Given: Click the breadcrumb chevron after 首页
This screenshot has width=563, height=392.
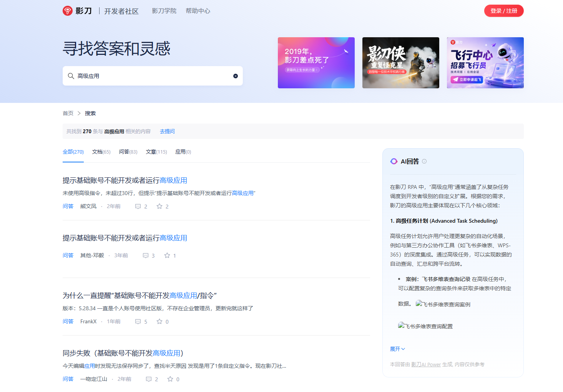Looking at the screenshot, I should click(x=79, y=113).
